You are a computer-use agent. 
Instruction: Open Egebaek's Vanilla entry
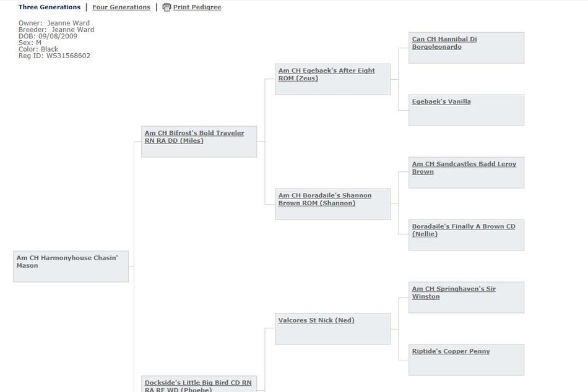click(x=441, y=101)
